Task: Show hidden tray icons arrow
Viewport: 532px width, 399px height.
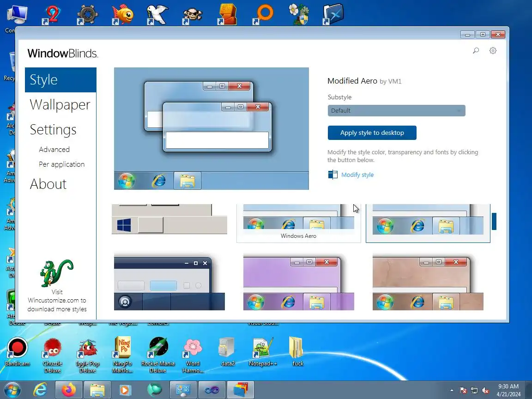Action: [x=452, y=391]
